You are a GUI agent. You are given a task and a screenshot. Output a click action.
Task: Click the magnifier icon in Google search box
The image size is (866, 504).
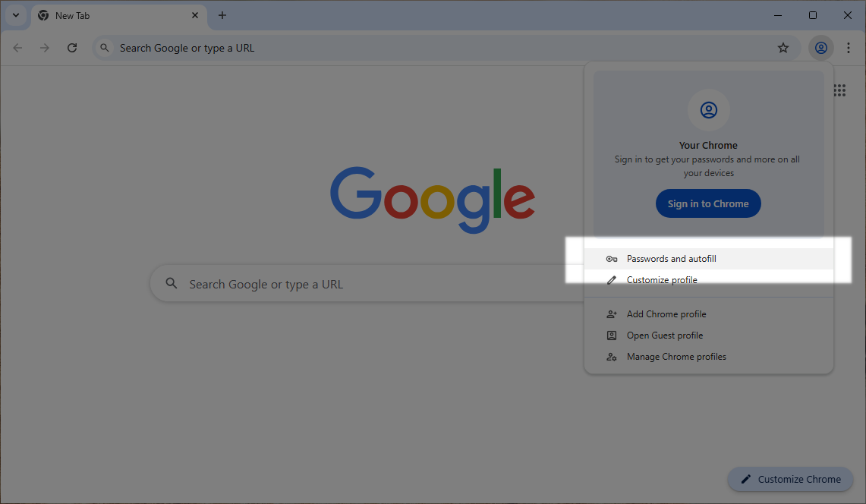(172, 284)
